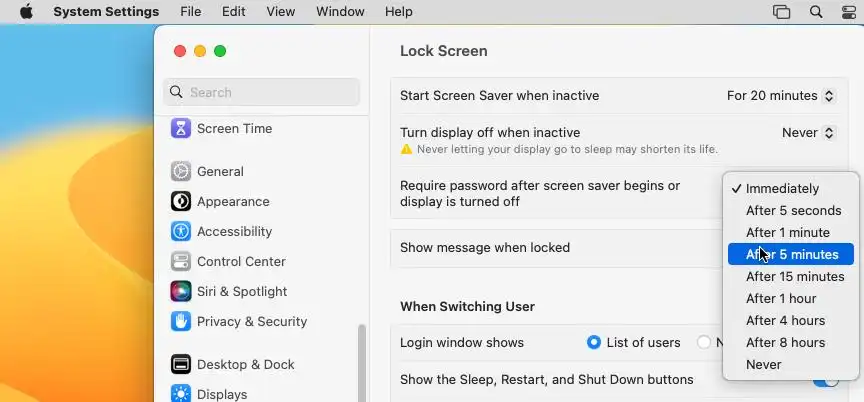Click the General gear icon

coord(181,171)
